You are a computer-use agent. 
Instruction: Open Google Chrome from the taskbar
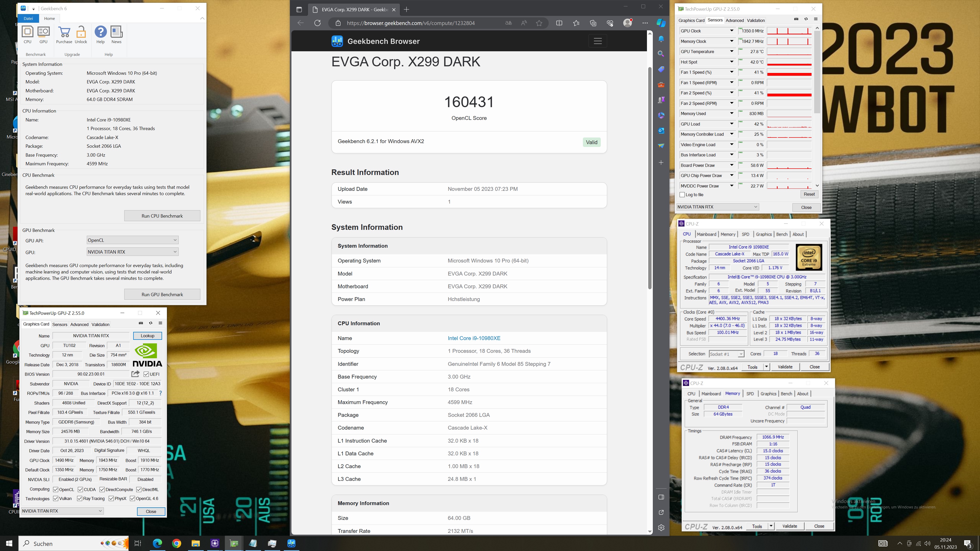176,543
